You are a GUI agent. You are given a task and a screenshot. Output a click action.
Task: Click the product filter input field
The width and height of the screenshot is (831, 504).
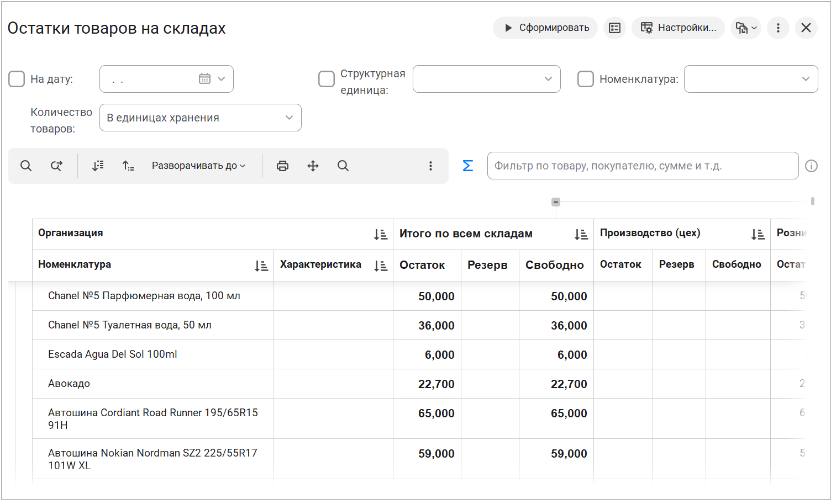click(x=642, y=166)
